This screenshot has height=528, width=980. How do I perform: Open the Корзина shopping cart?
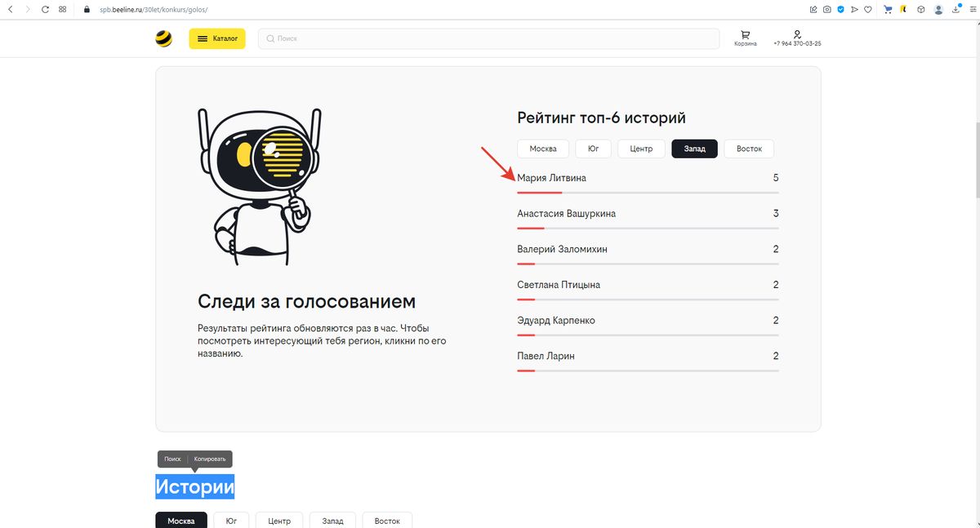(744, 38)
